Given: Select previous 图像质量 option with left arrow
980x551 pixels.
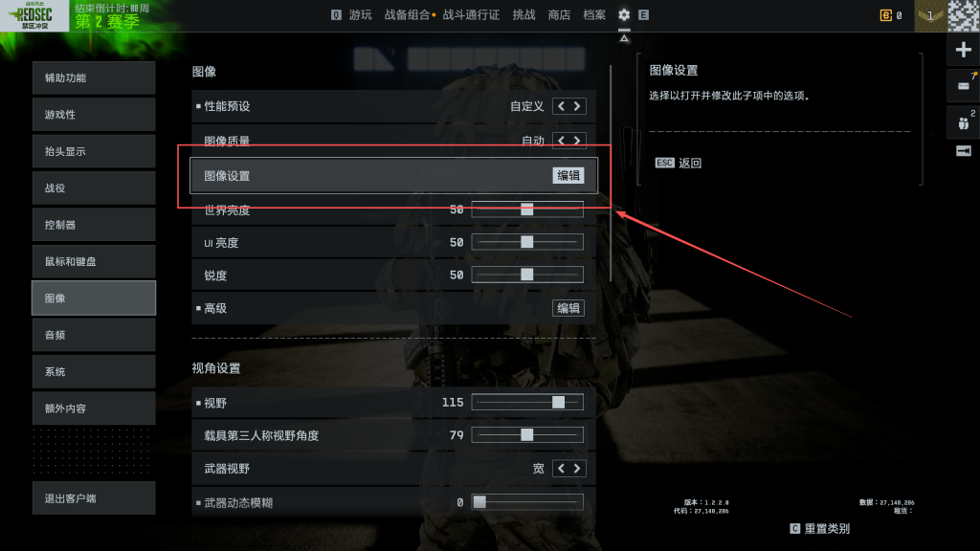Looking at the screenshot, I should [x=561, y=141].
